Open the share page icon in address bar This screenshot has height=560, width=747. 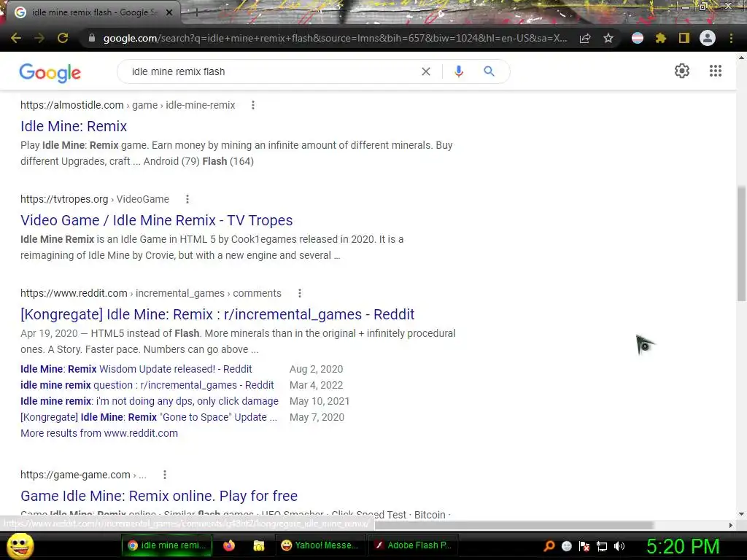(585, 38)
